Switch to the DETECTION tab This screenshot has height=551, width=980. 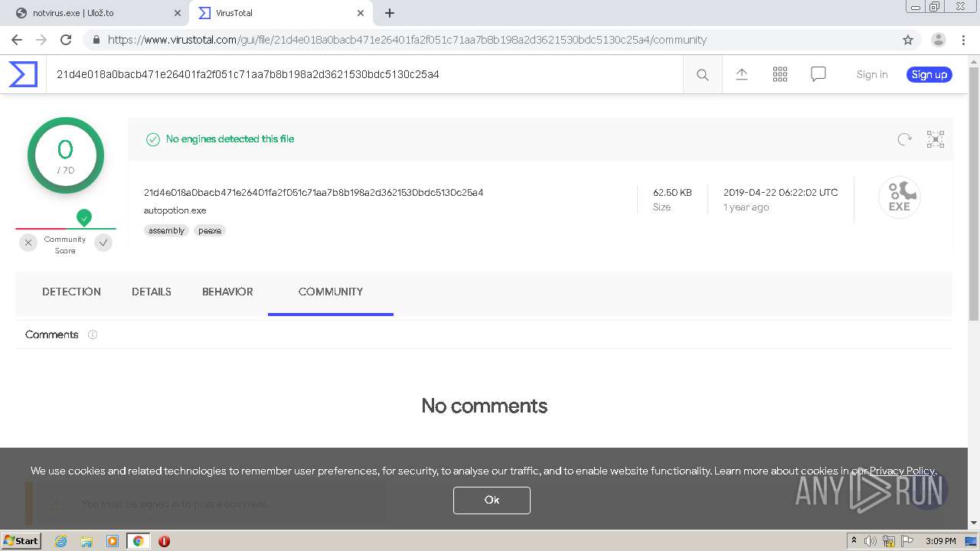tap(71, 292)
